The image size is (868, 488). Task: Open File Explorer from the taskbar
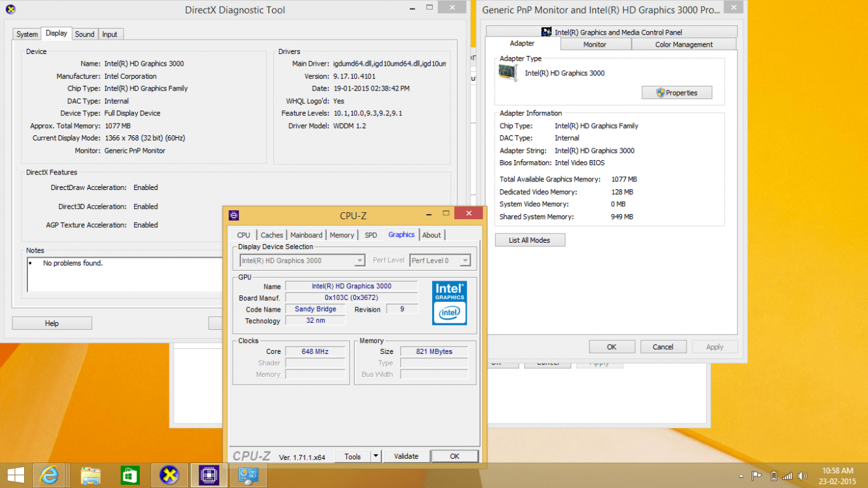click(x=91, y=475)
